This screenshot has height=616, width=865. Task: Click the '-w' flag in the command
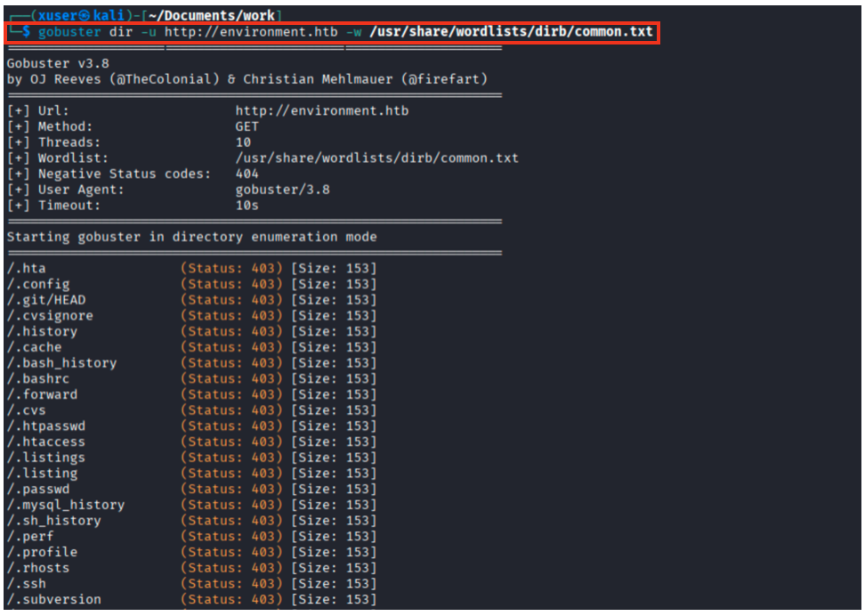pyautogui.click(x=353, y=32)
